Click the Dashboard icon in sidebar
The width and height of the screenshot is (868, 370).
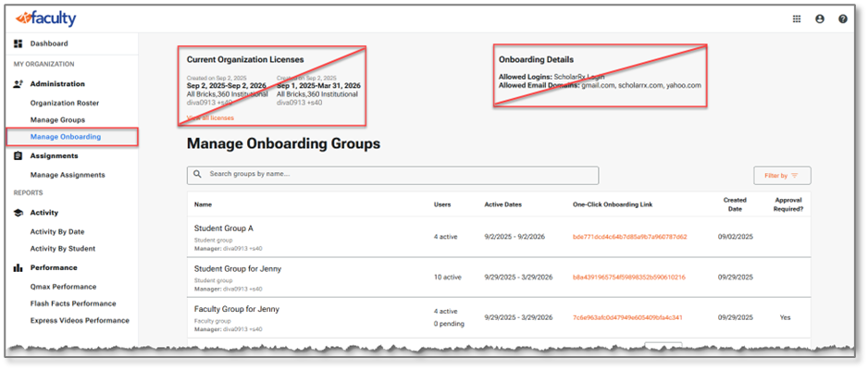[18, 43]
